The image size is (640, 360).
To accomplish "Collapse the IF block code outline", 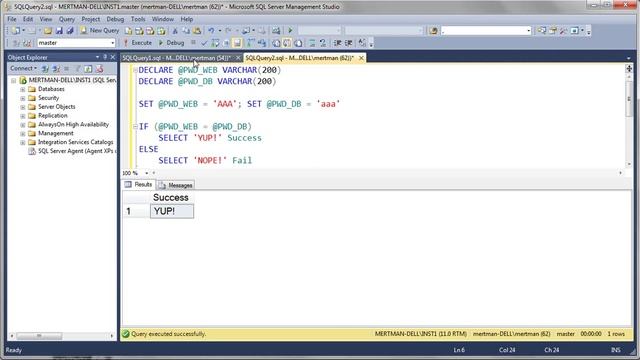I will pos(135,127).
